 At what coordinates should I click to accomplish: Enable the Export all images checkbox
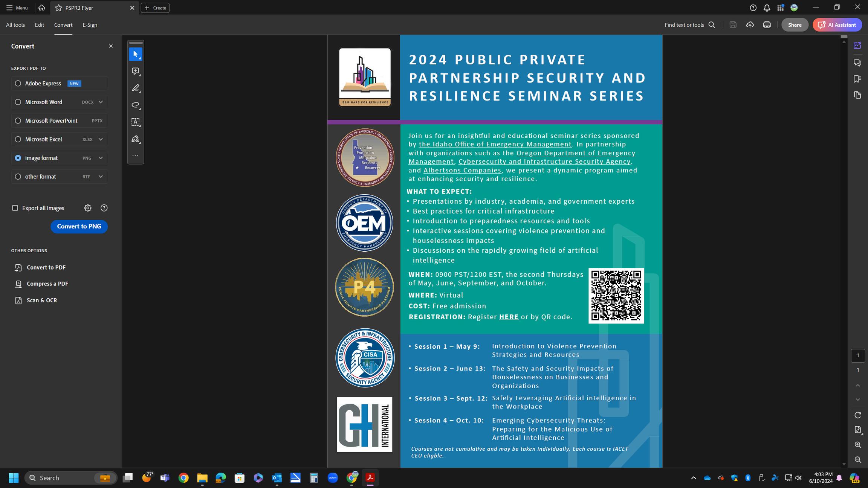point(15,208)
